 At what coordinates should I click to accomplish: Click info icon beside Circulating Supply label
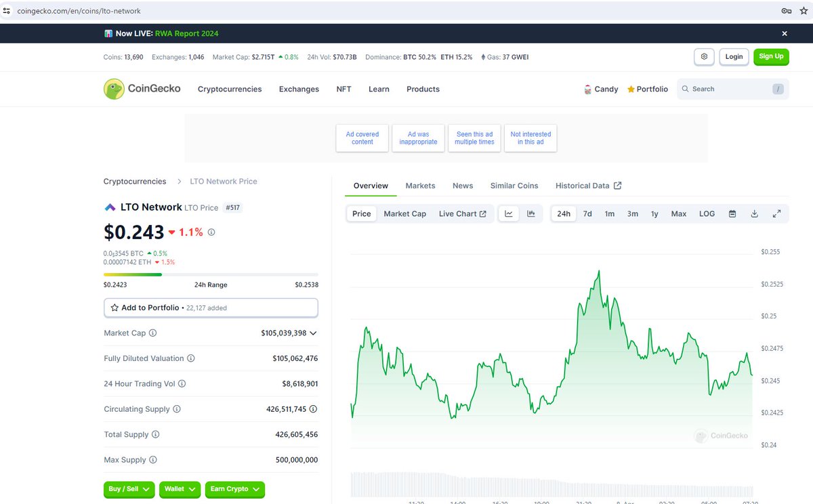[x=177, y=409]
